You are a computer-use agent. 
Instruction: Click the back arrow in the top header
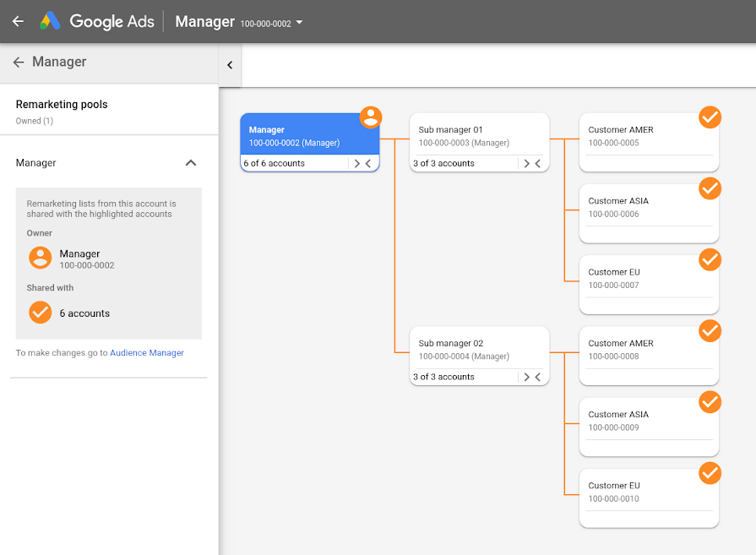pos(18,22)
